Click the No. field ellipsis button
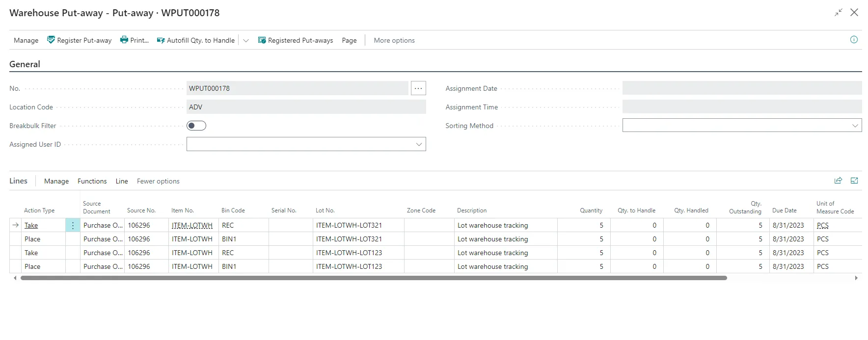This screenshot has width=868, height=340. coord(418,88)
